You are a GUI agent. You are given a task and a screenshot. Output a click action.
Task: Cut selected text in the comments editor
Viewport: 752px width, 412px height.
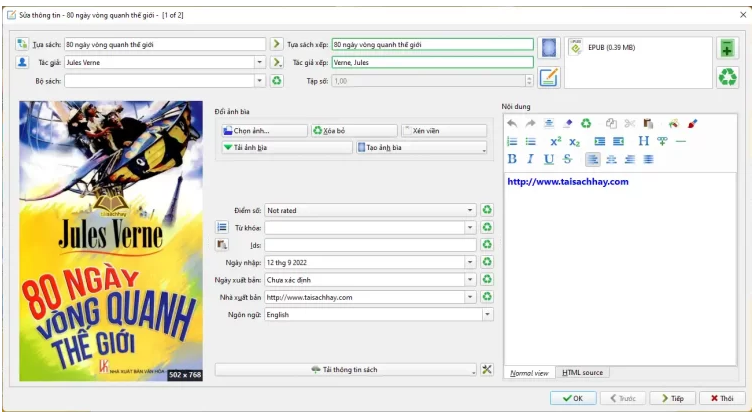[x=630, y=124]
